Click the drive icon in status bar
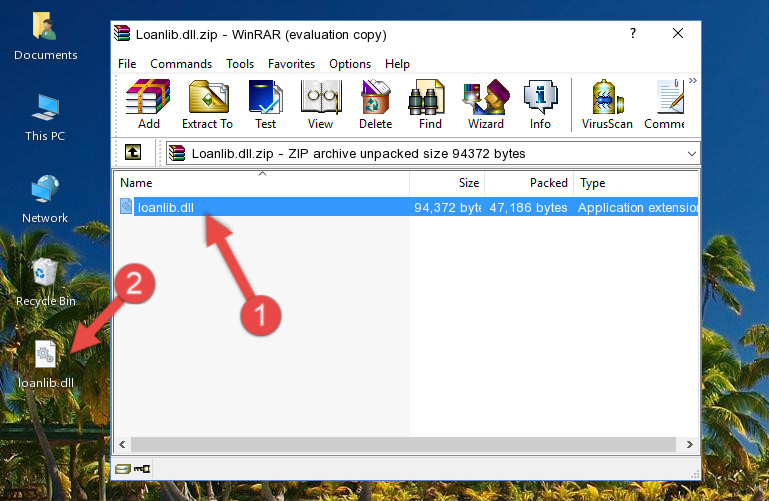This screenshot has width=769, height=501. pos(123,469)
